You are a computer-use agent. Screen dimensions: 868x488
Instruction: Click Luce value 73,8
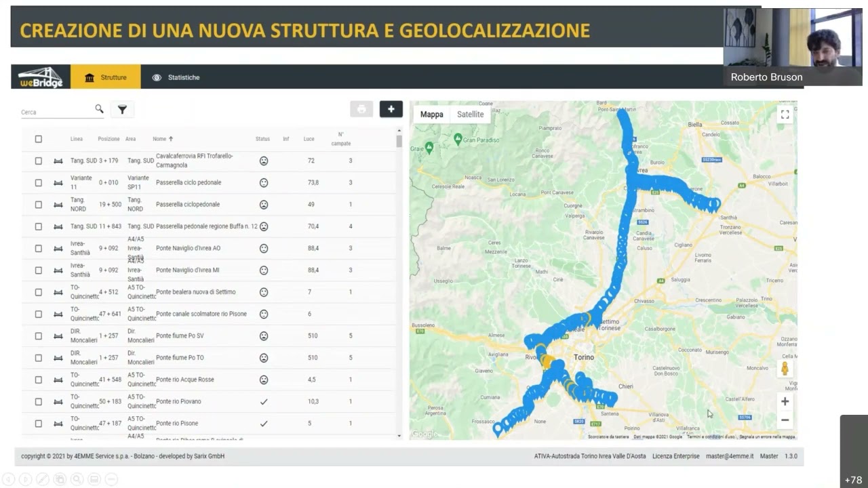point(313,183)
